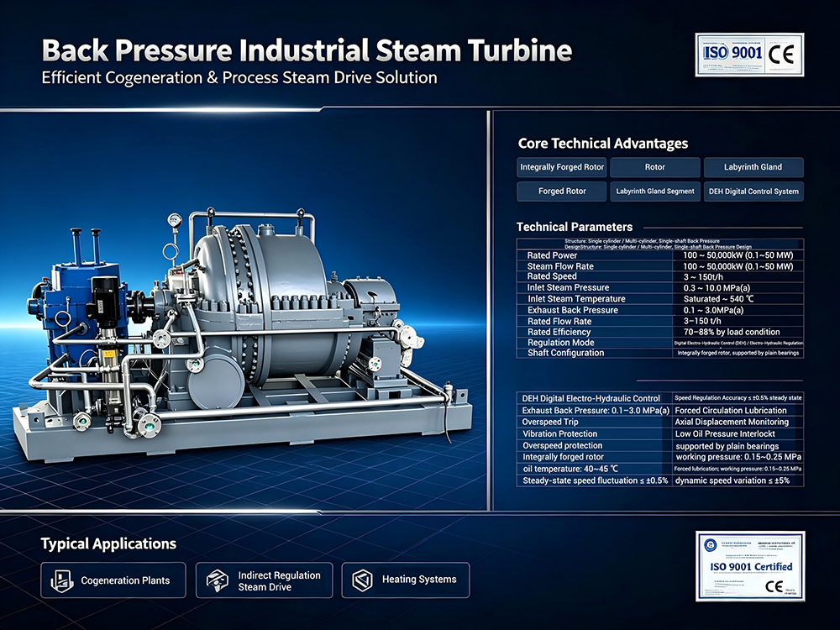
Task: Click the Inlet Steam Temperature row
Action: (660, 299)
